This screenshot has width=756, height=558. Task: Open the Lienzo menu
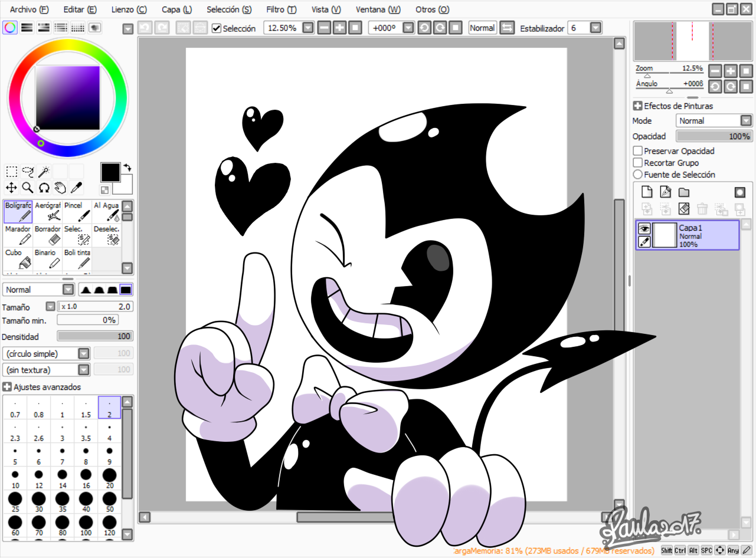[x=129, y=9]
